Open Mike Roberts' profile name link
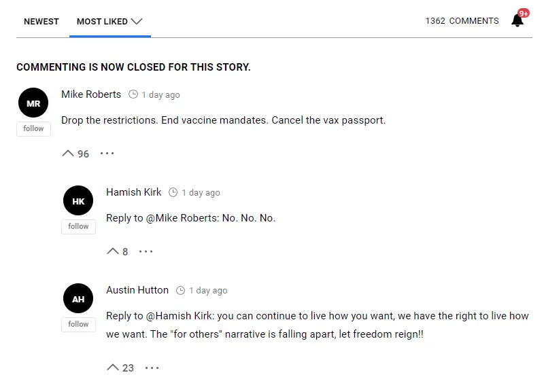This screenshot has width=544, height=392. (91, 94)
